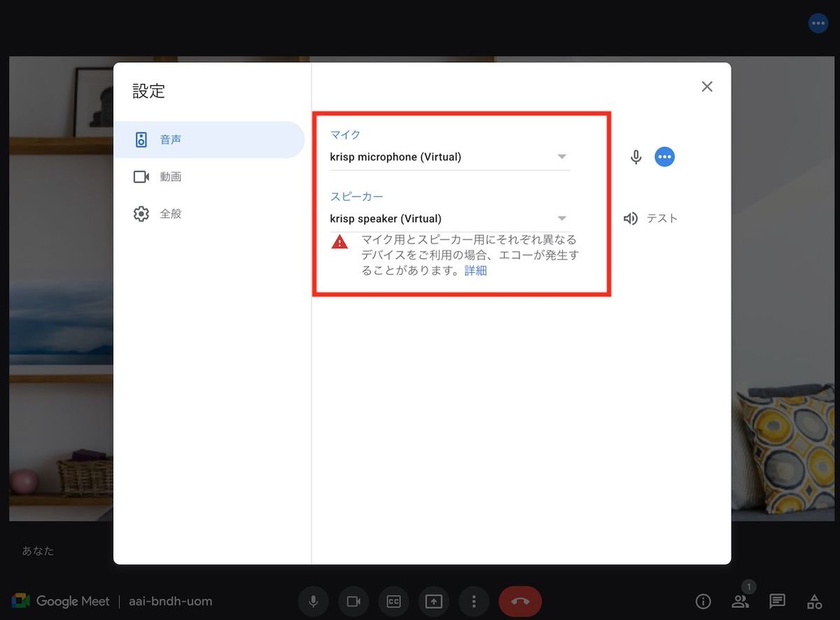Click the 設定 dialog title
Image resolution: width=840 pixels, height=620 pixels.
coord(148,91)
